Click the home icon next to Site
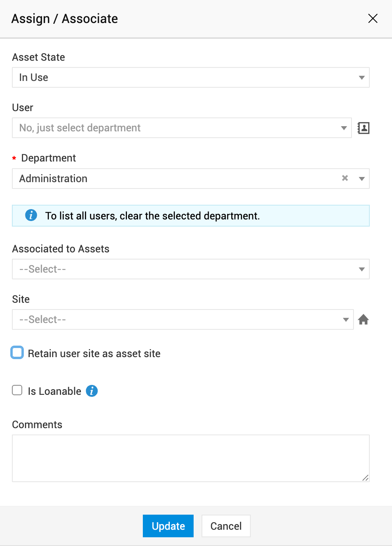 tap(363, 319)
